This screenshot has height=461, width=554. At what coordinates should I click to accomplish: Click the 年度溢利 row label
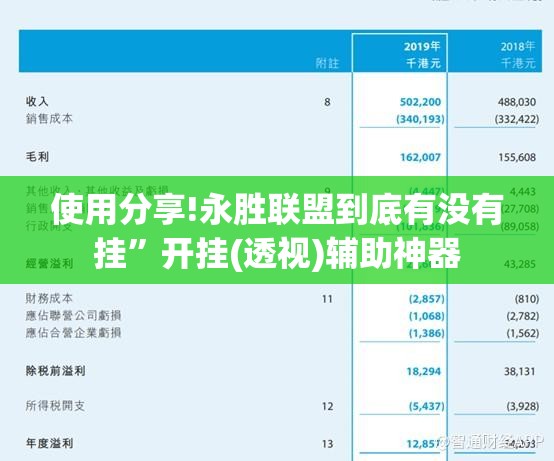(49, 443)
